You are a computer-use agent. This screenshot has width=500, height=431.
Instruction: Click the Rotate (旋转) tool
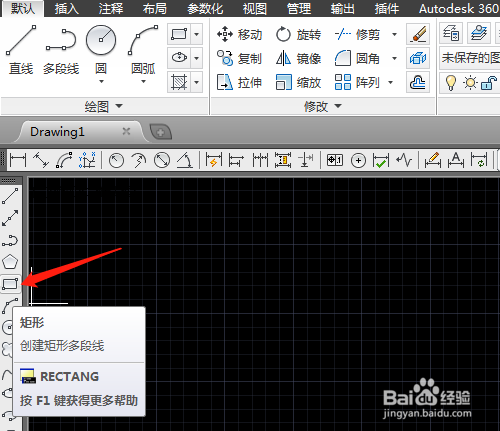[298, 34]
